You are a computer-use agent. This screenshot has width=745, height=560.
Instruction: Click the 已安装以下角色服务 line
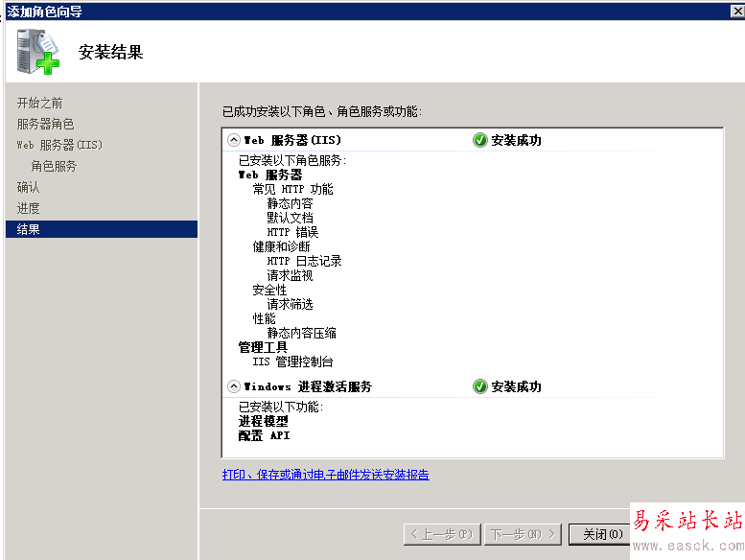(292, 160)
